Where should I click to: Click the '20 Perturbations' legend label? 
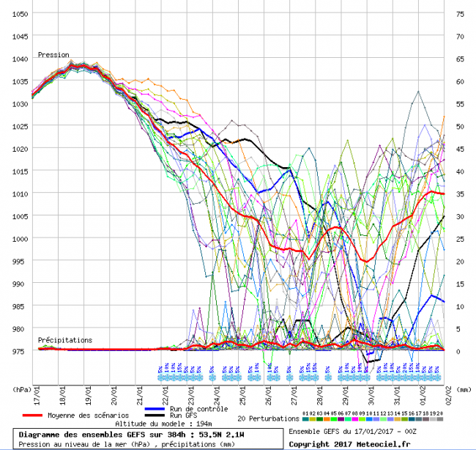pyautogui.click(x=268, y=418)
